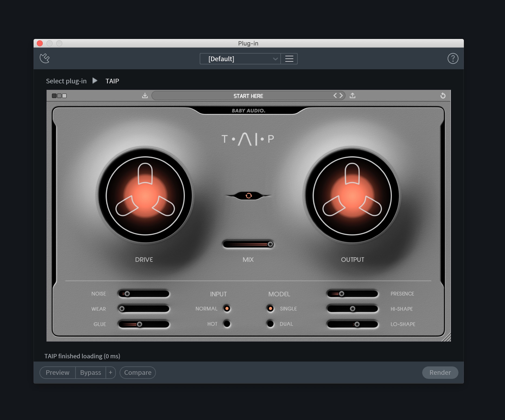Click the OUTPUT label
The height and width of the screenshot is (420, 505).
point(352,260)
